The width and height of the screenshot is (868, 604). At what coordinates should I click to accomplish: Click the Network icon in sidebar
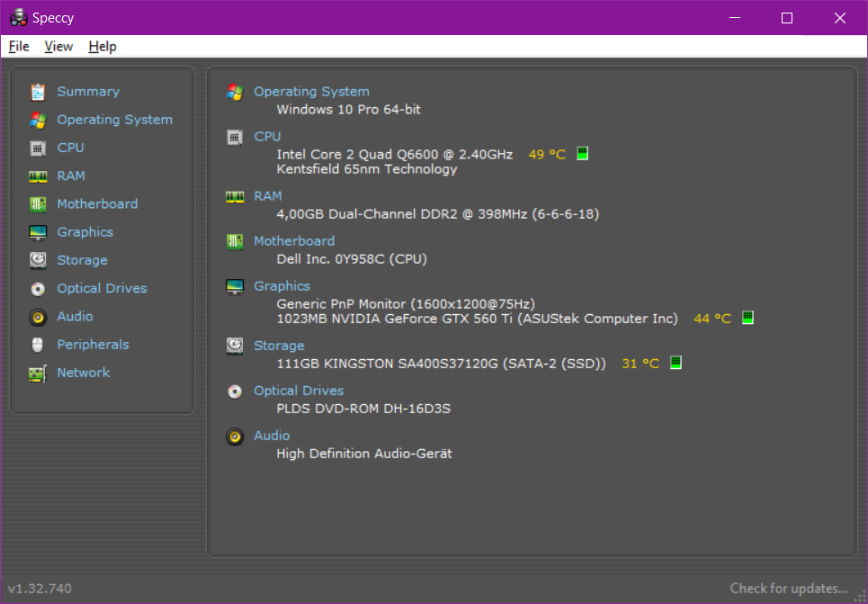38,373
